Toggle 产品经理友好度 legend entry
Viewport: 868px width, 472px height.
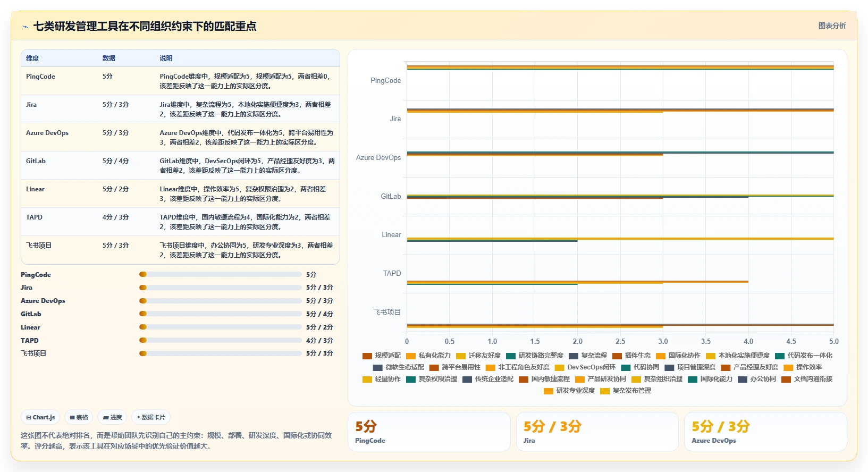749,367
